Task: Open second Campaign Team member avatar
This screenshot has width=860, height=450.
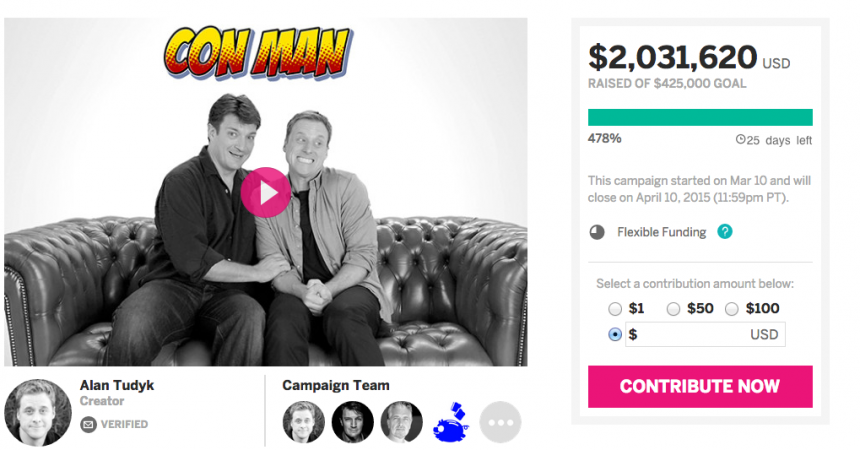Action: click(352, 423)
